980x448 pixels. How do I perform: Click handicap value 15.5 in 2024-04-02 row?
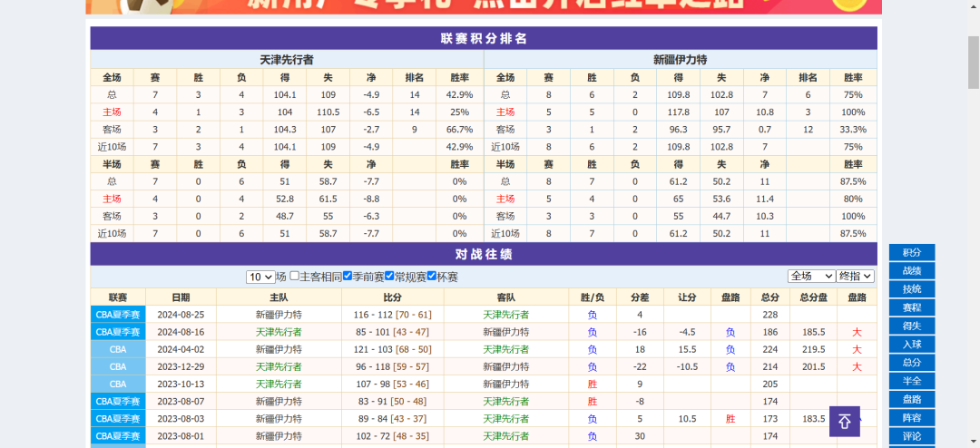(x=688, y=349)
